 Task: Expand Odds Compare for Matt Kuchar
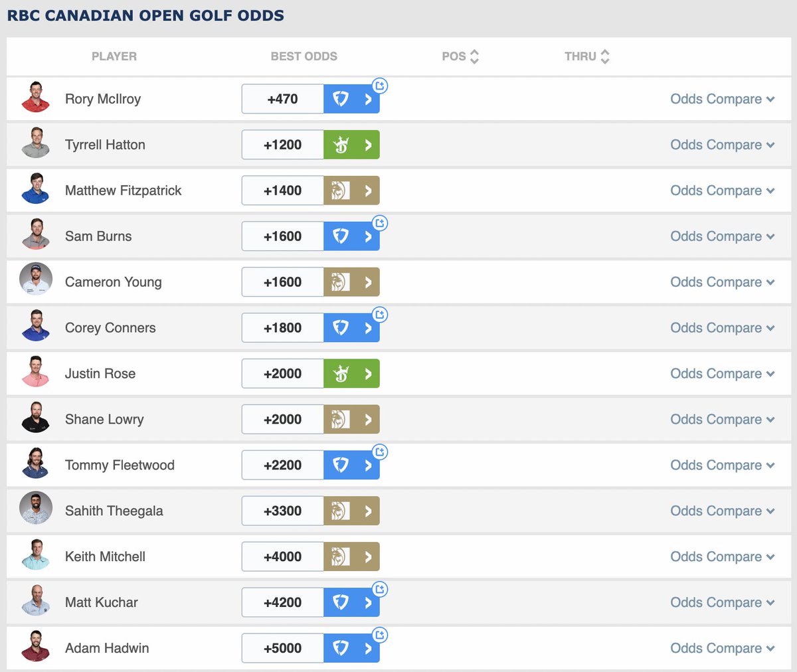[x=723, y=603]
